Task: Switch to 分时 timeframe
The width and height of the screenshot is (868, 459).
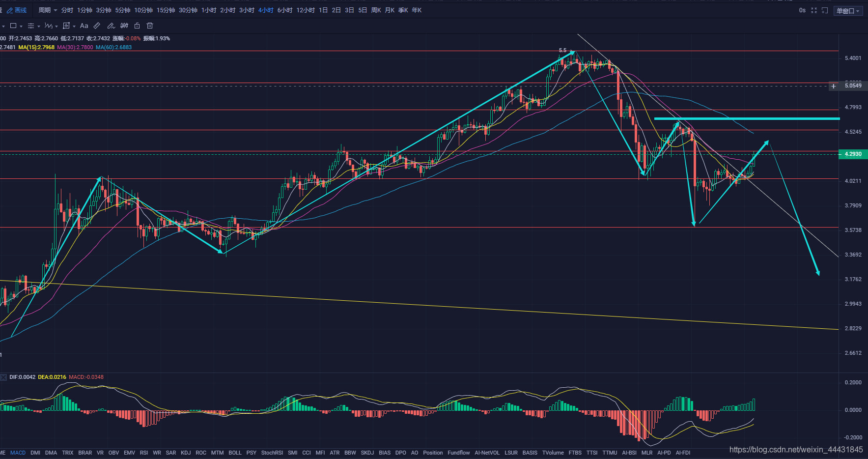Action: point(67,10)
